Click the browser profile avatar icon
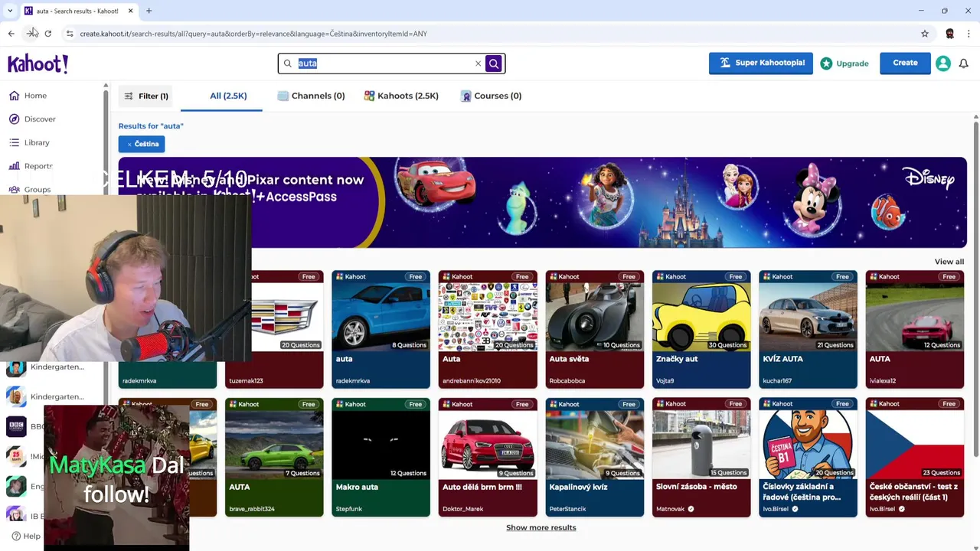980x551 pixels. 949,34
